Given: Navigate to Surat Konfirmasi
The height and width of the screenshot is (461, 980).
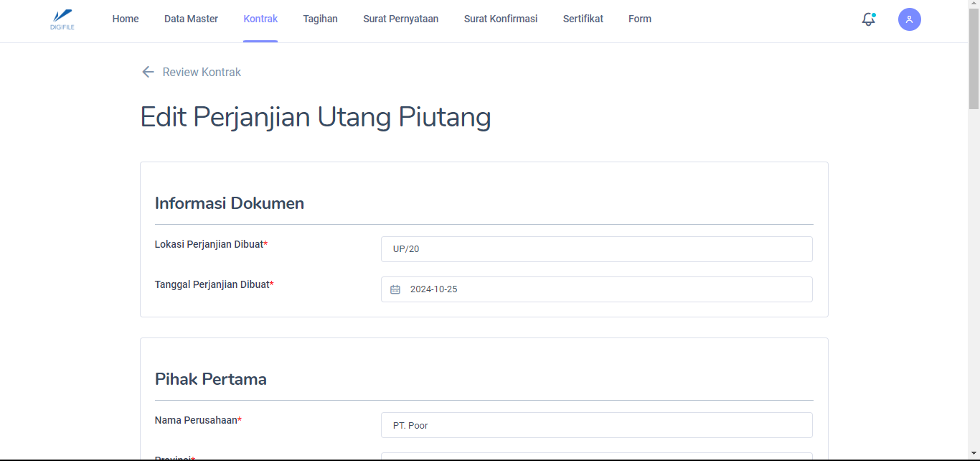Looking at the screenshot, I should click(x=500, y=19).
